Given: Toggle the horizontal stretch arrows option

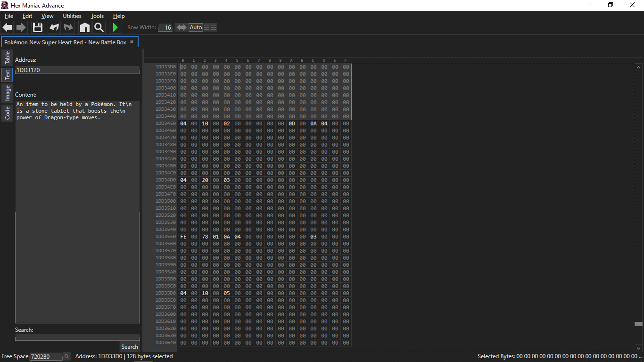Looking at the screenshot, I should point(182,27).
